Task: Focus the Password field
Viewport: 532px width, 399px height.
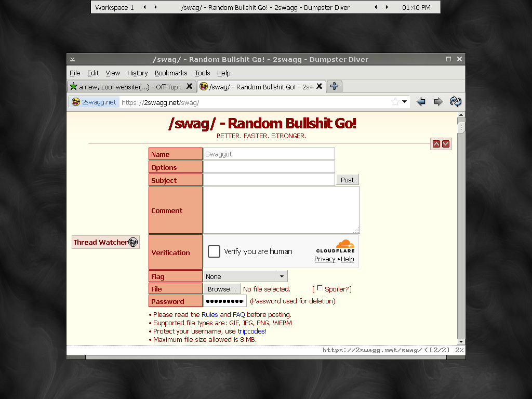Action: click(224, 301)
